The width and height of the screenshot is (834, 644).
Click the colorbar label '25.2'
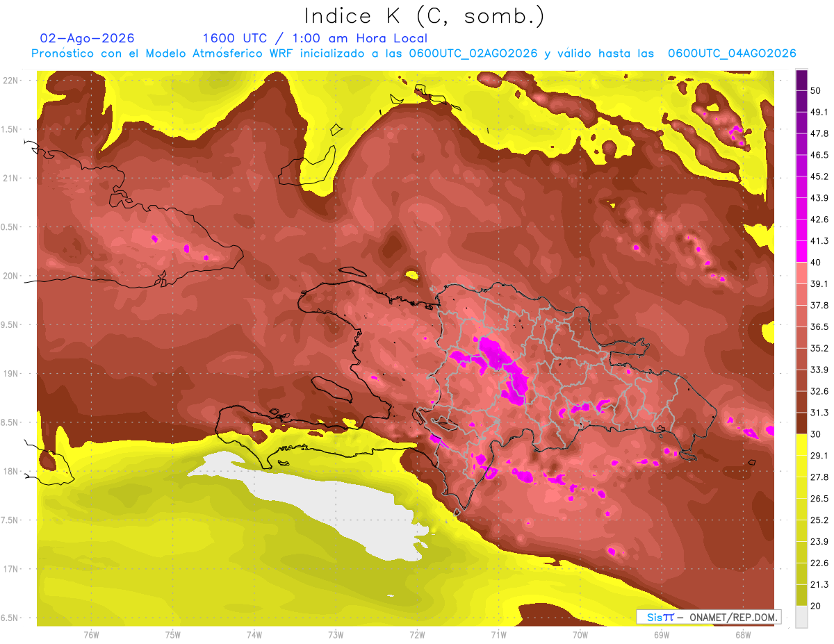tap(819, 520)
